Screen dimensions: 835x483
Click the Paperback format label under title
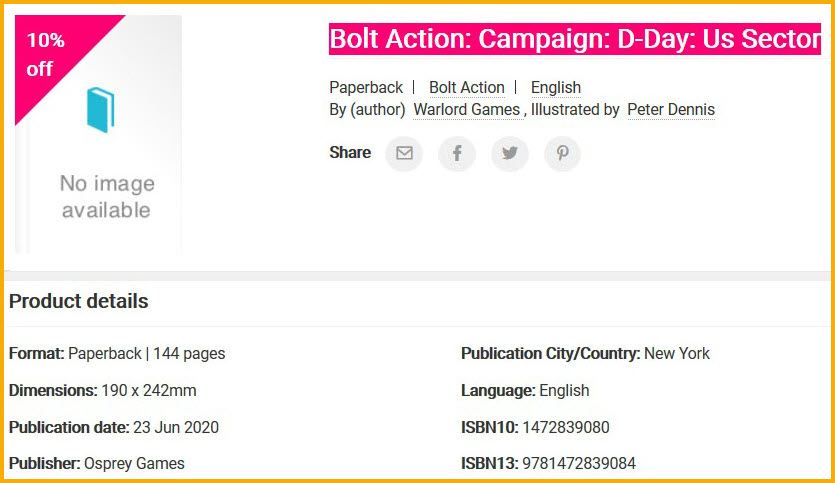(366, 88)
